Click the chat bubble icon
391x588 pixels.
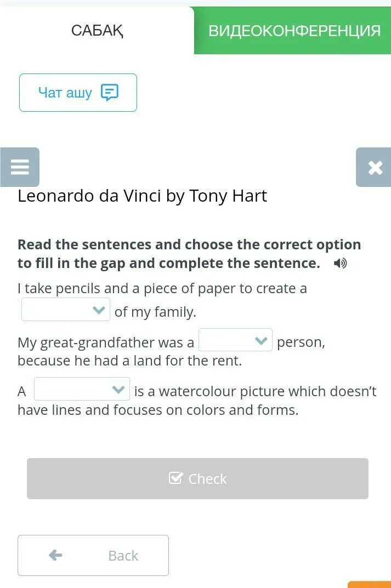110,92
